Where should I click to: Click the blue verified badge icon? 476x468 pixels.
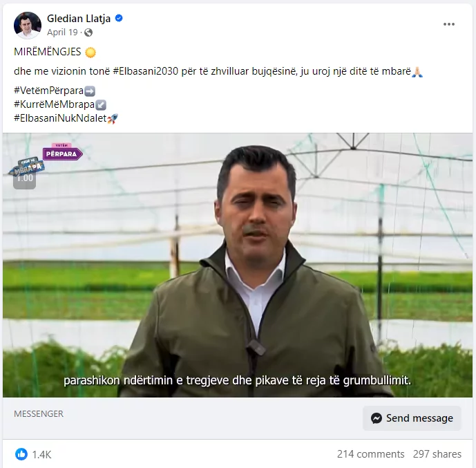[119, 18]
